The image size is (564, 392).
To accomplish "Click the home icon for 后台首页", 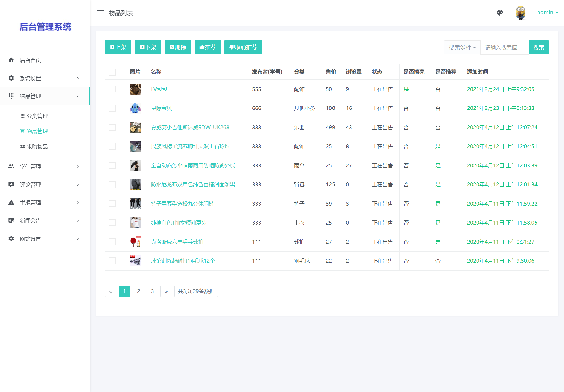I will (x=11, y=60).
